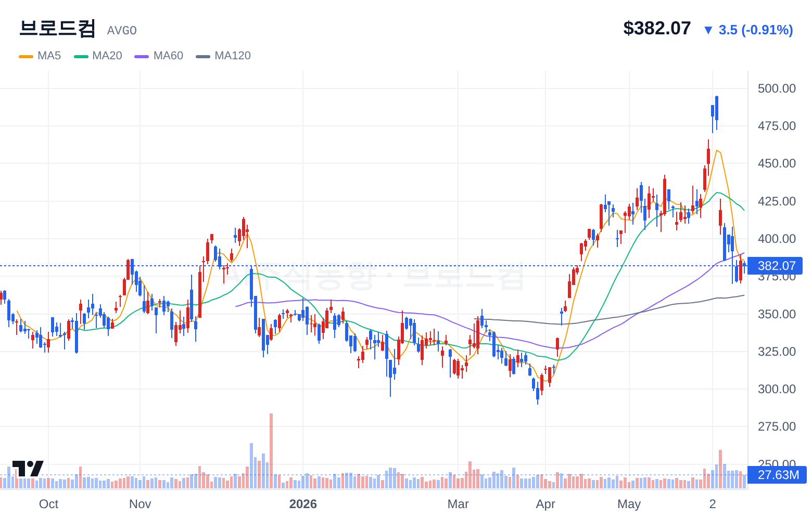Click the 425.00 price axis label
This screenshot has width=812, height=518.
coord(777,201)
